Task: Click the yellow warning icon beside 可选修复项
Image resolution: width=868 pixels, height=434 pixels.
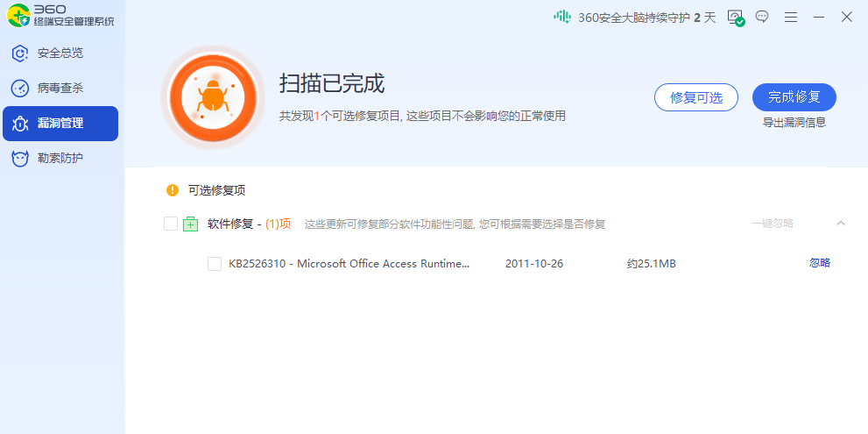Action: (x=173, y=190)
